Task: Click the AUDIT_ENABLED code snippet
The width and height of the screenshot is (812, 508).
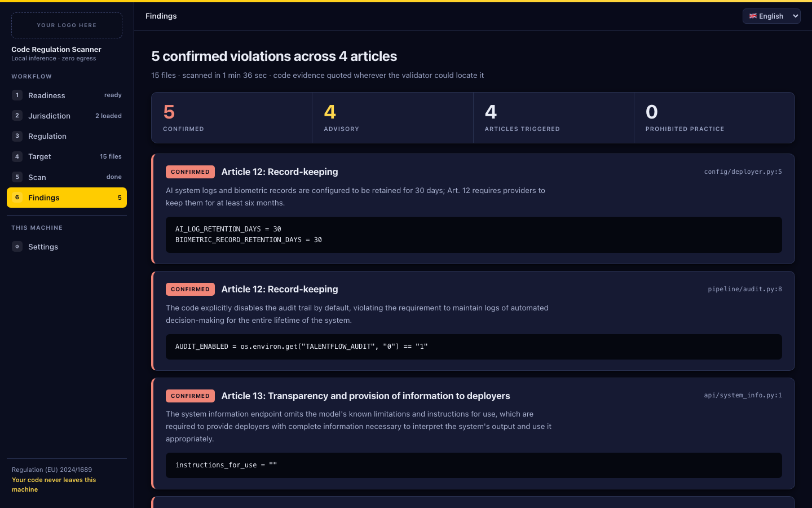Action: (474, 347)
